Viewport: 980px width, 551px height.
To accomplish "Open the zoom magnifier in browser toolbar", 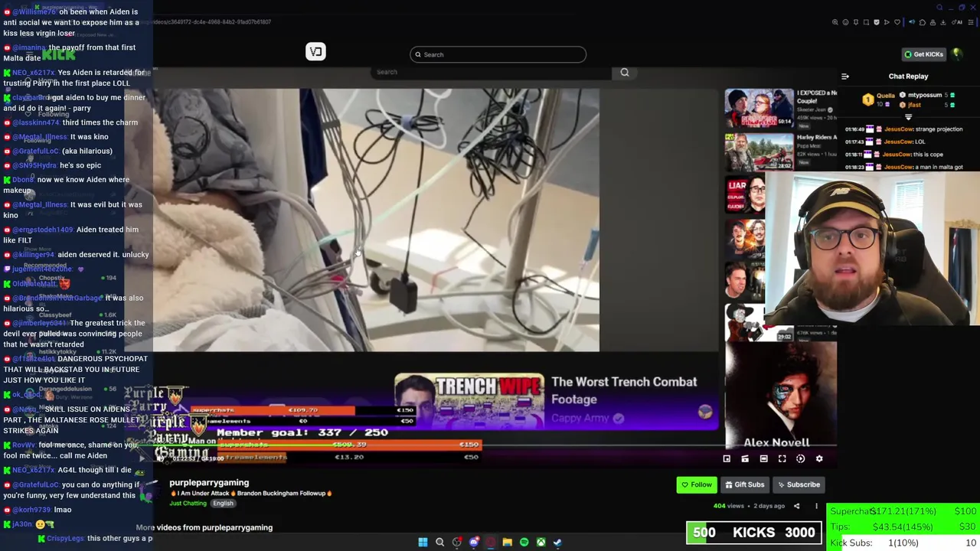I will click(x=835, y=22).
